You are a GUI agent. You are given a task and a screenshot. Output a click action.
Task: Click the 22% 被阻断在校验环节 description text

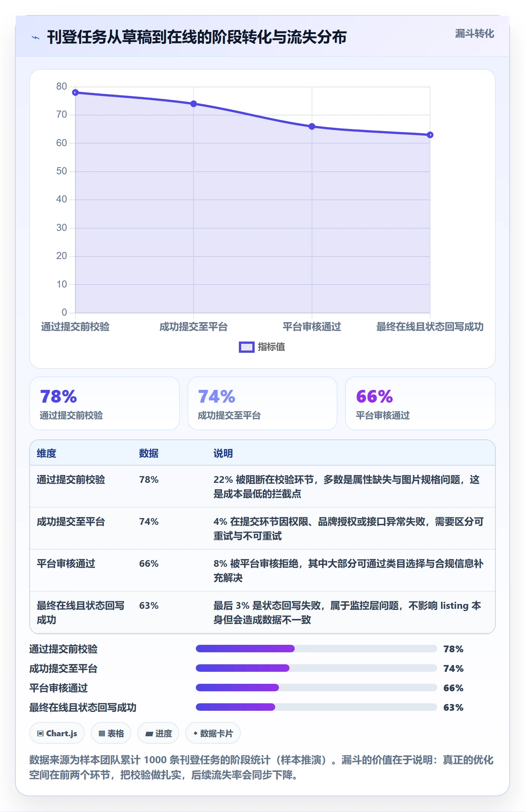tap(347, 487)
